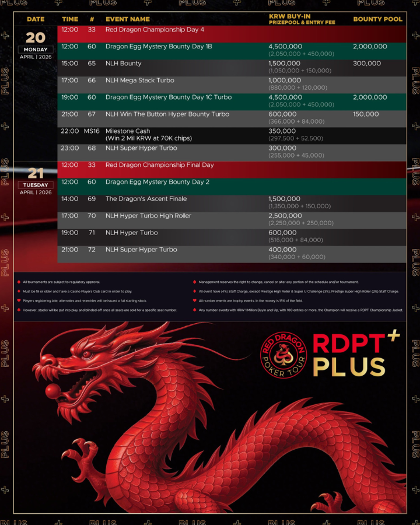
Task: Open Red Dragon Championship Final Day row
Action: [159, 165]
